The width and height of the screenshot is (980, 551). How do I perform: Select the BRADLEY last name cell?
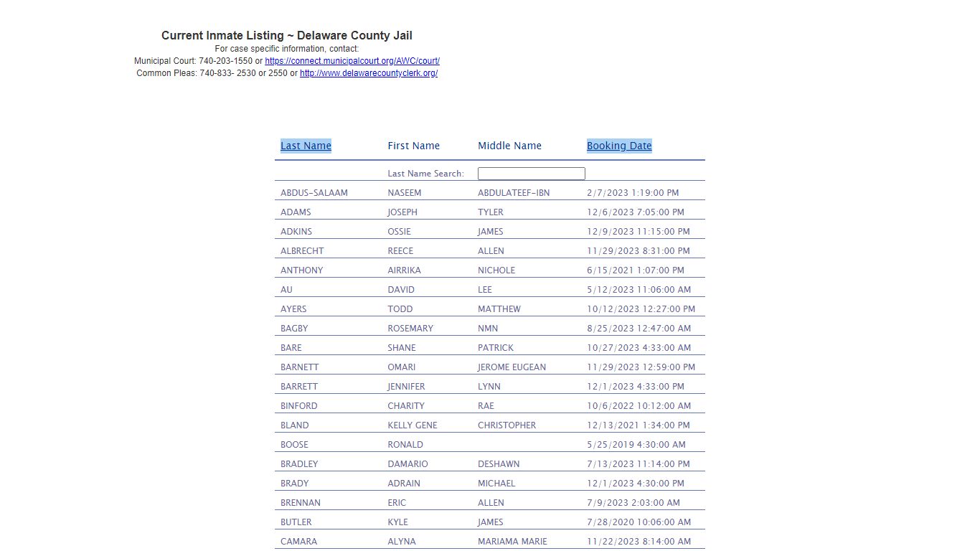299,464
